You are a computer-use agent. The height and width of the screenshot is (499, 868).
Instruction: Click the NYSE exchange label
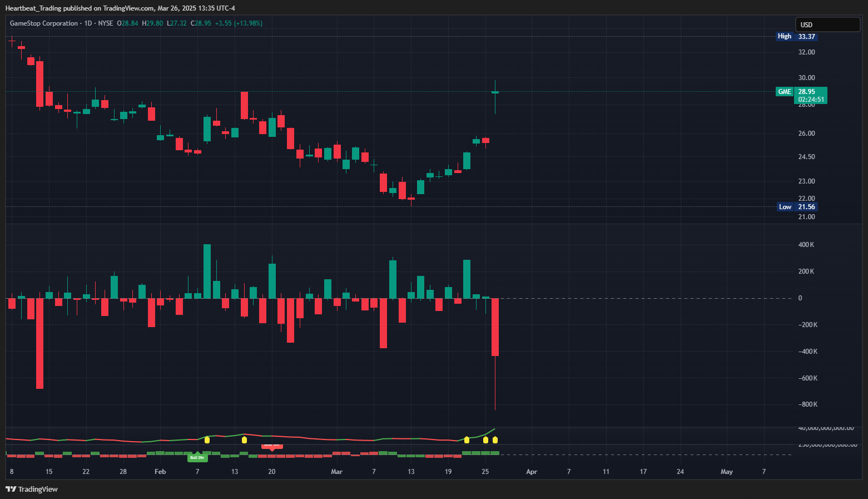[106, 23]
